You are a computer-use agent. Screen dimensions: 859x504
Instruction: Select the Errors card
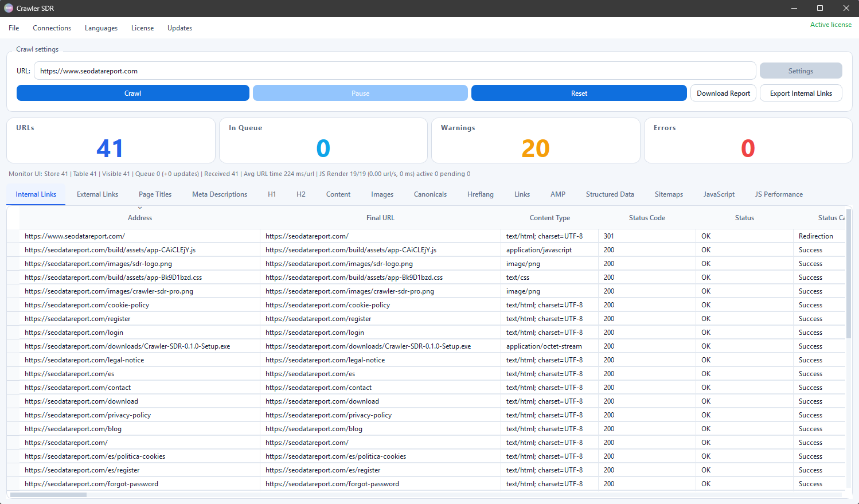748,140
